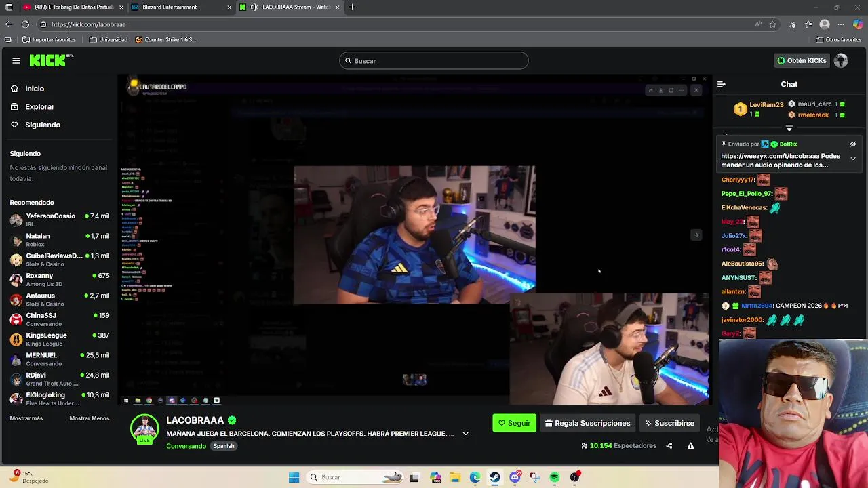This screenshot has width=868, height=488.
Task: Open File Explorer from taskbar
Action: [455, 477]
